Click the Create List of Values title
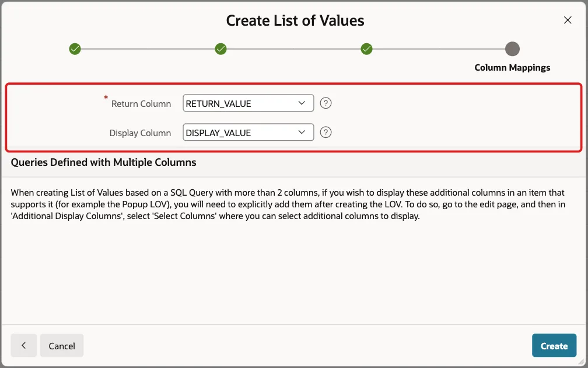588x368 pixels. pyautogui.click(x=295, y=20)
